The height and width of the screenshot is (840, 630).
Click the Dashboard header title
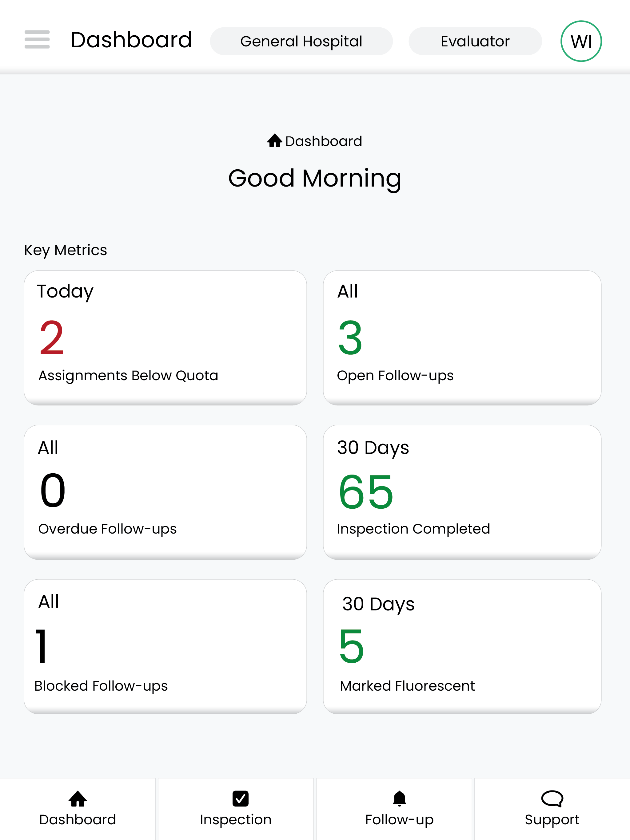click(131, 40)
